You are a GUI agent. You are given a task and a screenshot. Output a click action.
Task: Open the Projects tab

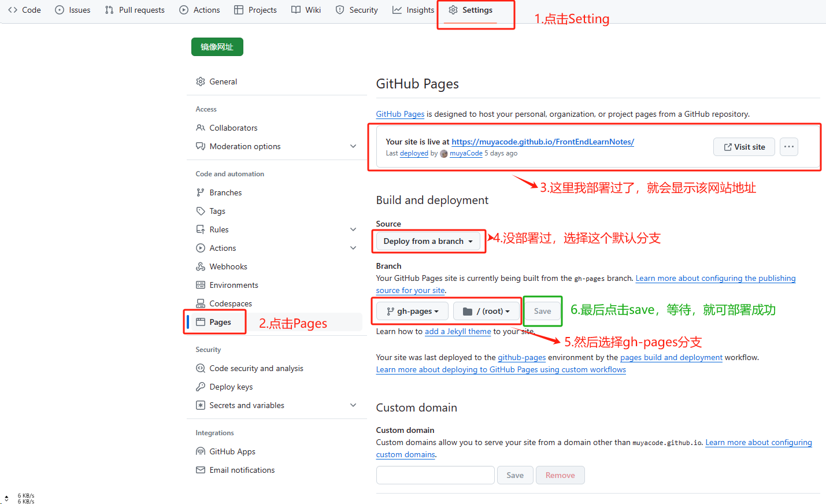point(255,10)
